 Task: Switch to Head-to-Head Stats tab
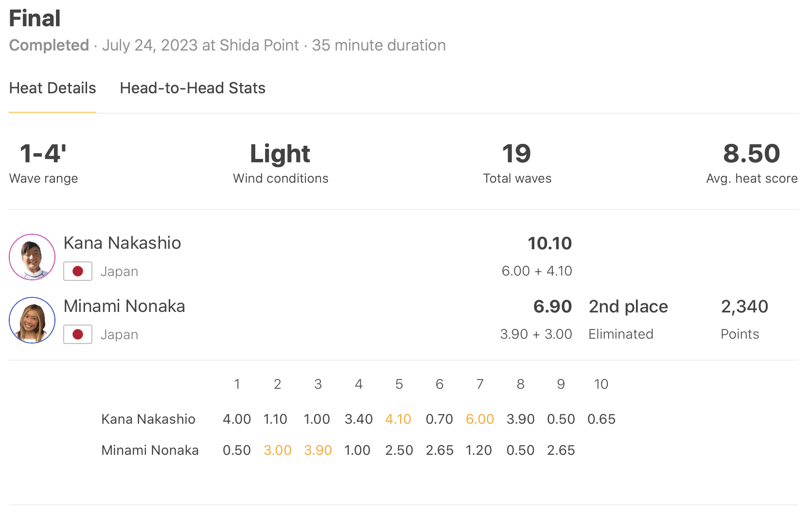193,88
